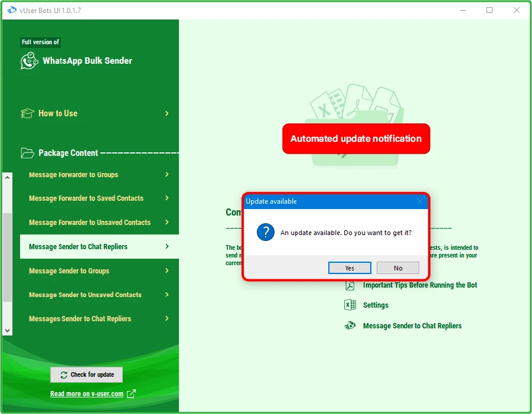Expand Message Forwarder to Groups arrow
Screen dimensions: 532x414
167,174
